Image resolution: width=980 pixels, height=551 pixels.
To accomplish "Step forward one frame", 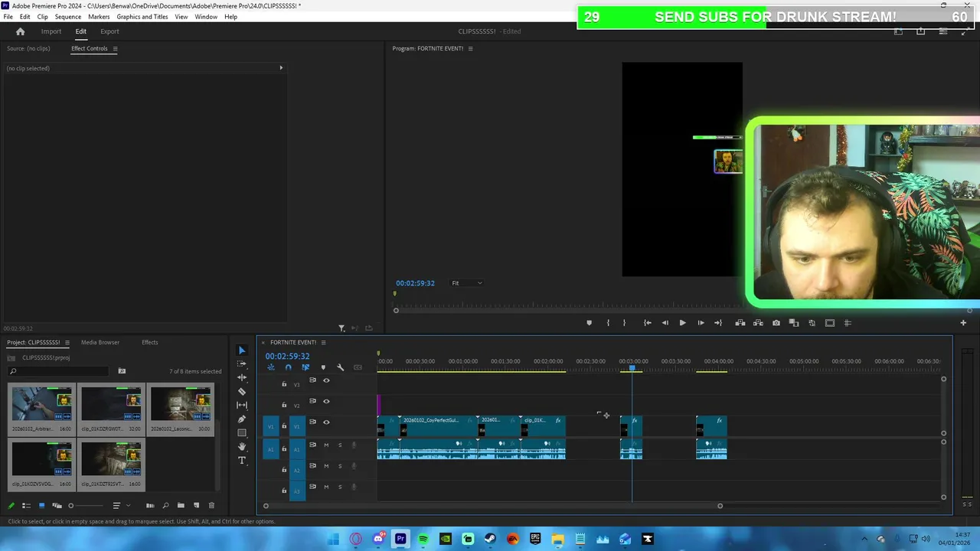I will tap(701, 323).
